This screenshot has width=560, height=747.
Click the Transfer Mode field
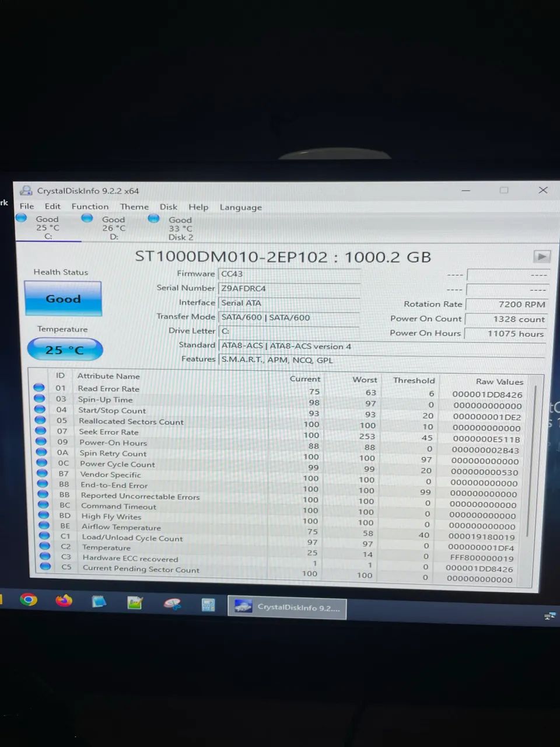[289, 317]
